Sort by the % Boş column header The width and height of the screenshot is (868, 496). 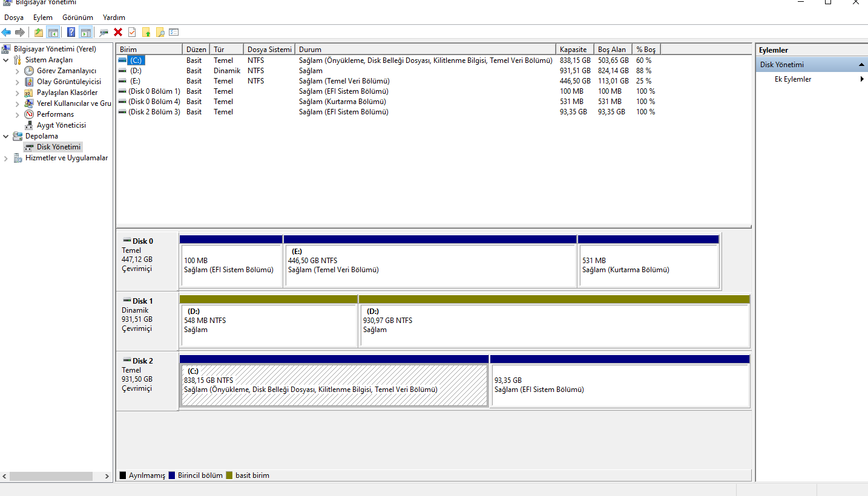(x=646, y=50)
